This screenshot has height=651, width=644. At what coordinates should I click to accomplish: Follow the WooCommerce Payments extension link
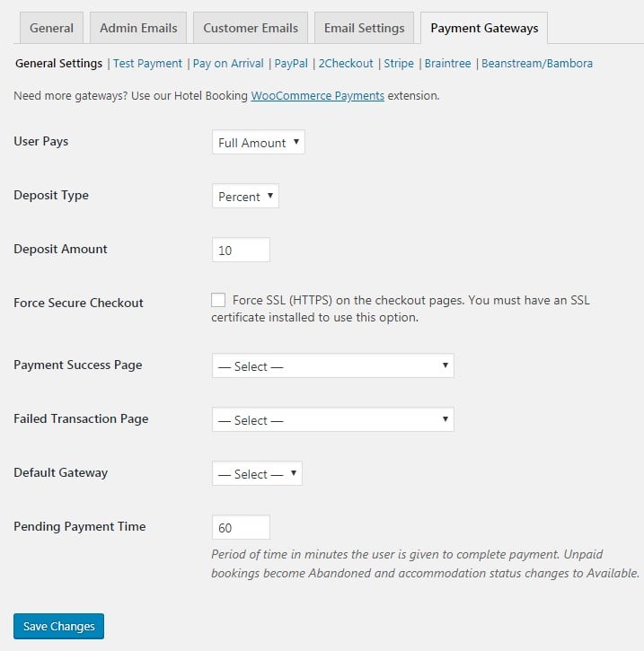pos(317,95)
